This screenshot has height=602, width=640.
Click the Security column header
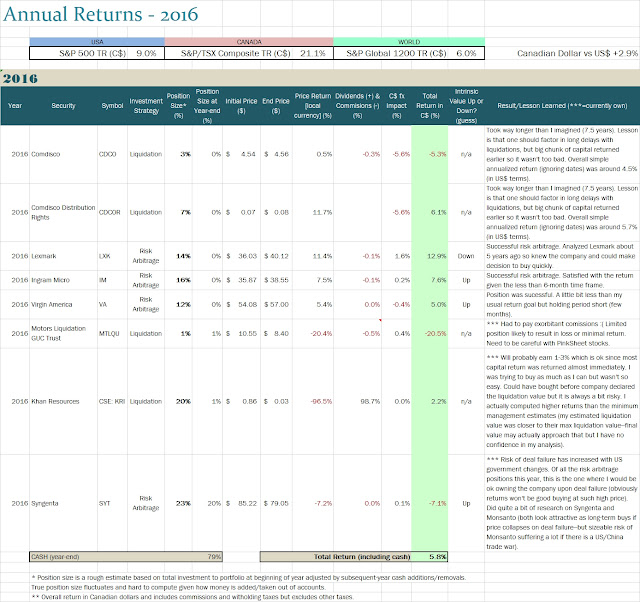[x=63, y=106]
